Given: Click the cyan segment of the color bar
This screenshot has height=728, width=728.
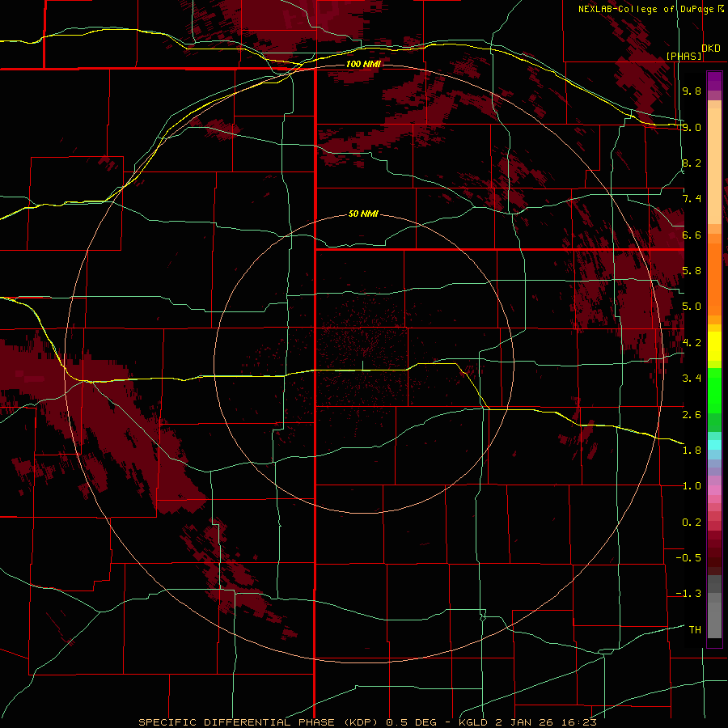Looking at the screenshot, I should click(714, 445).
